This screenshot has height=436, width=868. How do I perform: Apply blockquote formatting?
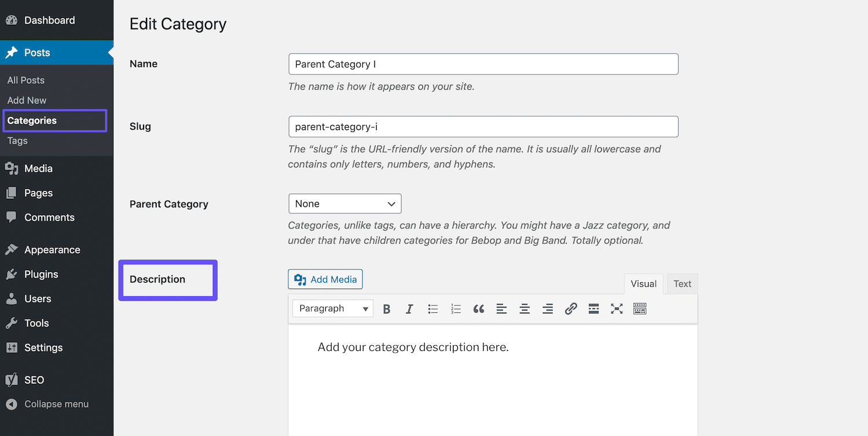pos(479,309)
